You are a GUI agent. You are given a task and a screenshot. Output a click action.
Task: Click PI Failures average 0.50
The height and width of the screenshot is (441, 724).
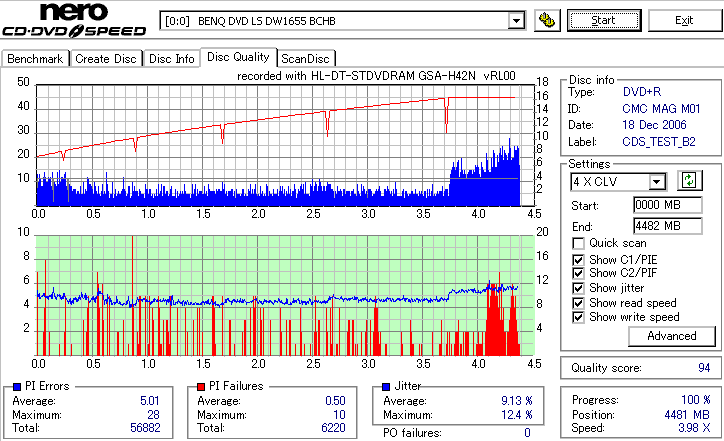tap(335, 401)
